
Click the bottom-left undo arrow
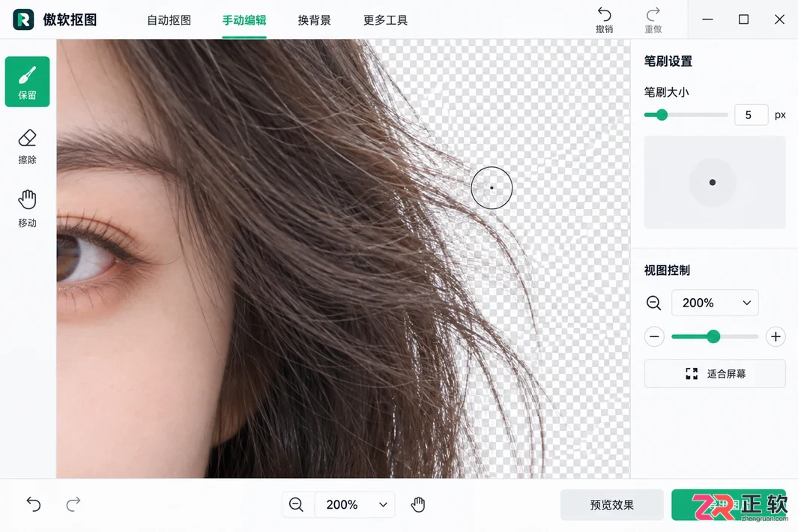[x=34, y=504]
